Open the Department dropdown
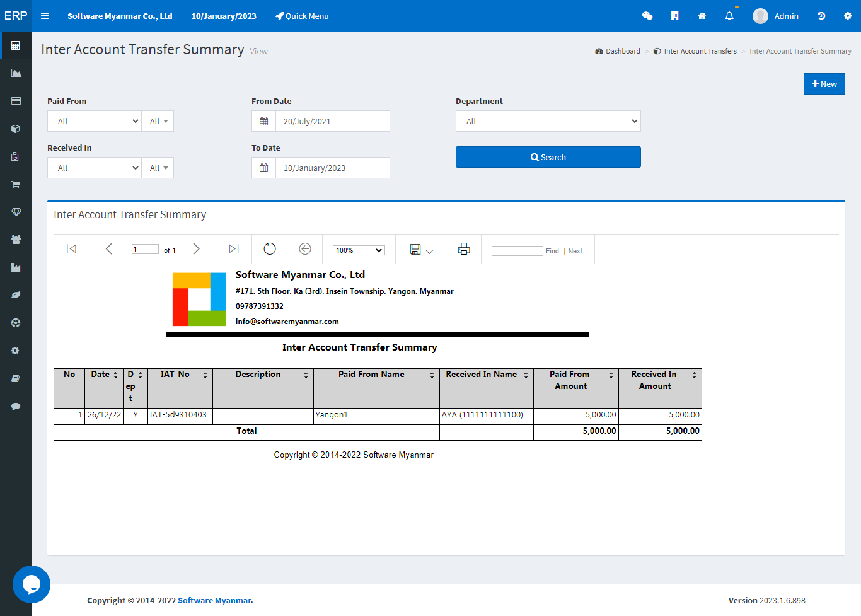This screenshot has height=616, width=861. tap(548, 121)
